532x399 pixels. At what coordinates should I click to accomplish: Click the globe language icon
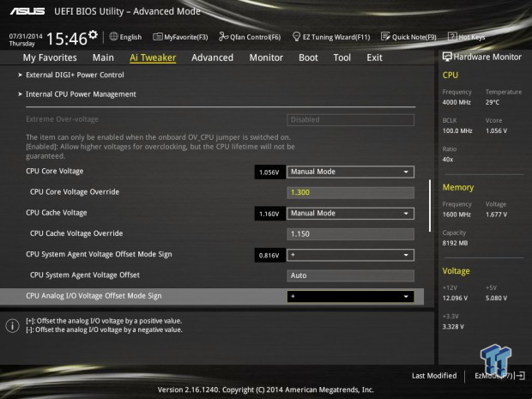(x=113, y=36)
